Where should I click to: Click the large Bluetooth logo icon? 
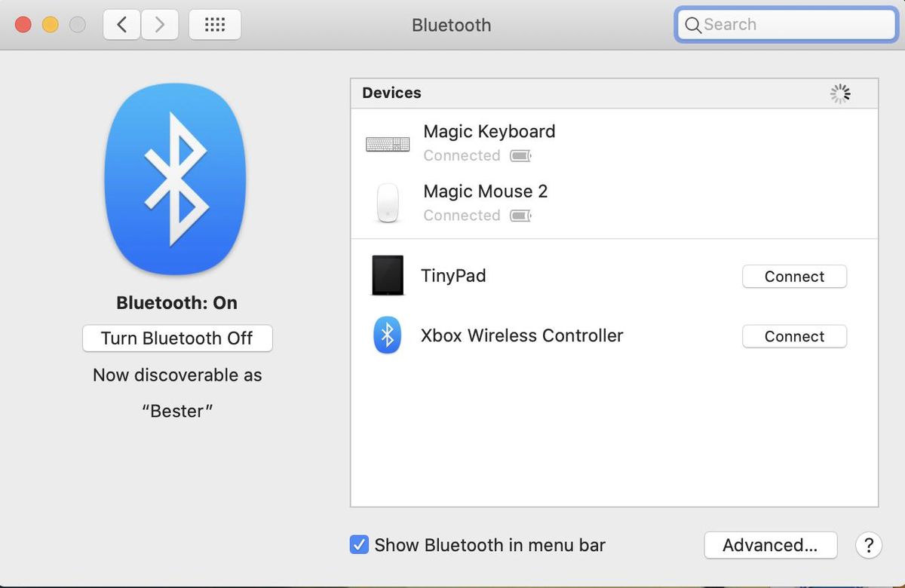176,179
